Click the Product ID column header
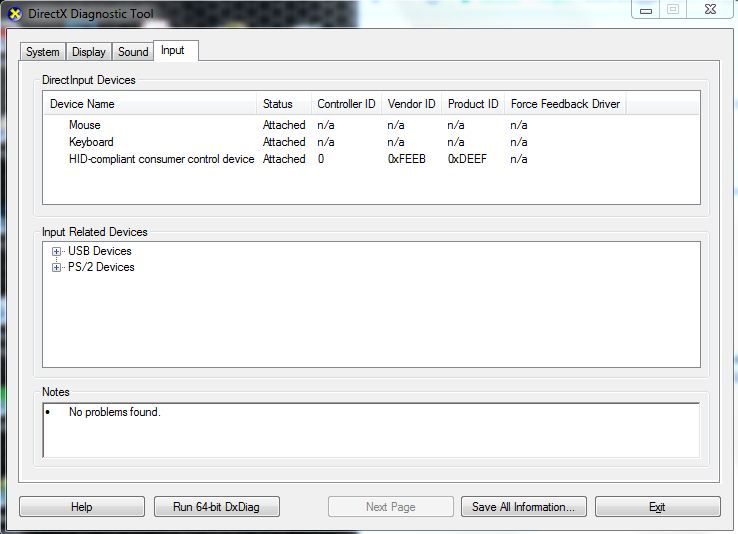 point(473,104)
